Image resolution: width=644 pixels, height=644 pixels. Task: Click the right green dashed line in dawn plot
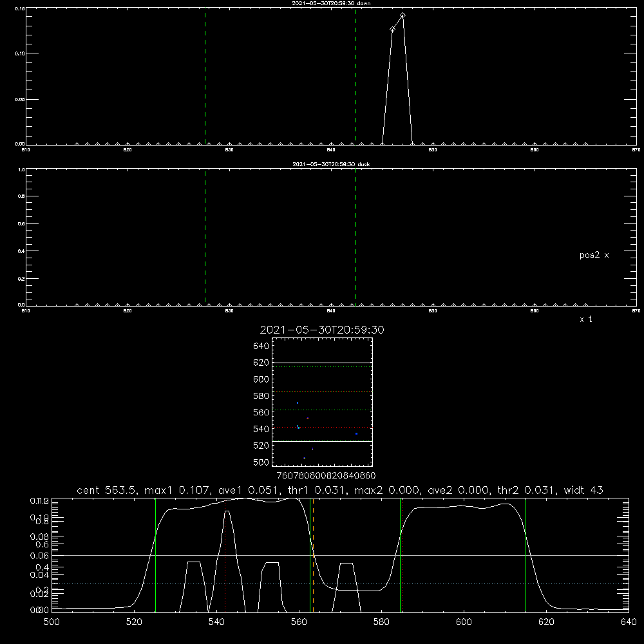[x=355, y=76]
